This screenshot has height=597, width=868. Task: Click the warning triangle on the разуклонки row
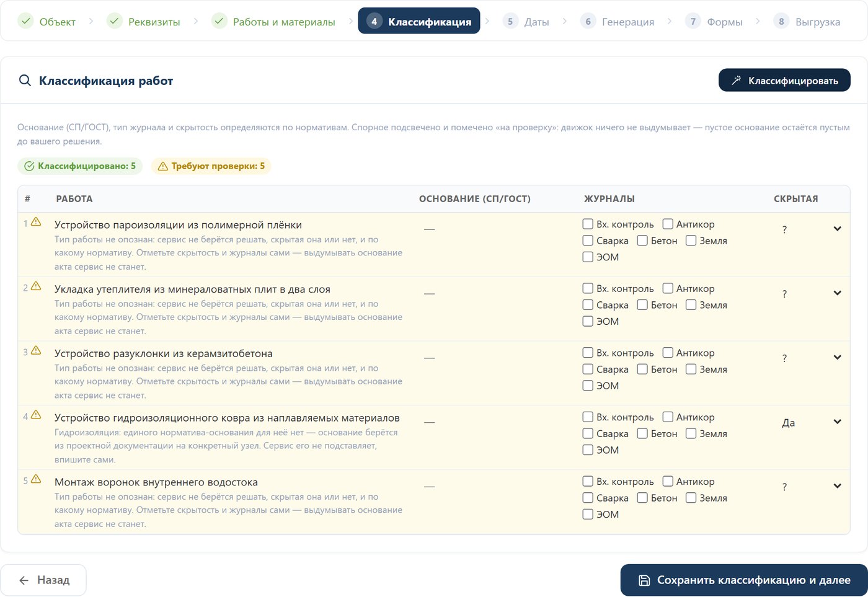[36, 351]
